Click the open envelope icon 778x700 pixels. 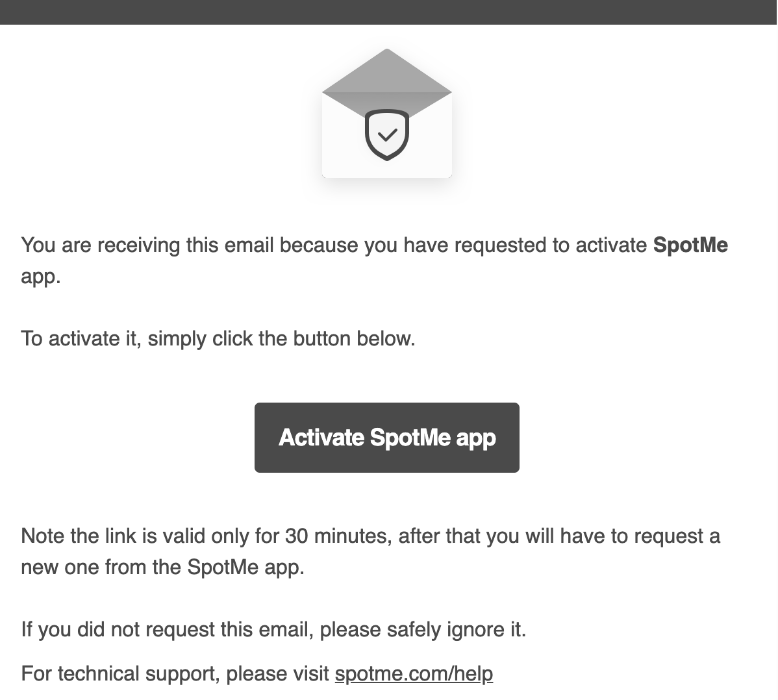coord(387,113)
